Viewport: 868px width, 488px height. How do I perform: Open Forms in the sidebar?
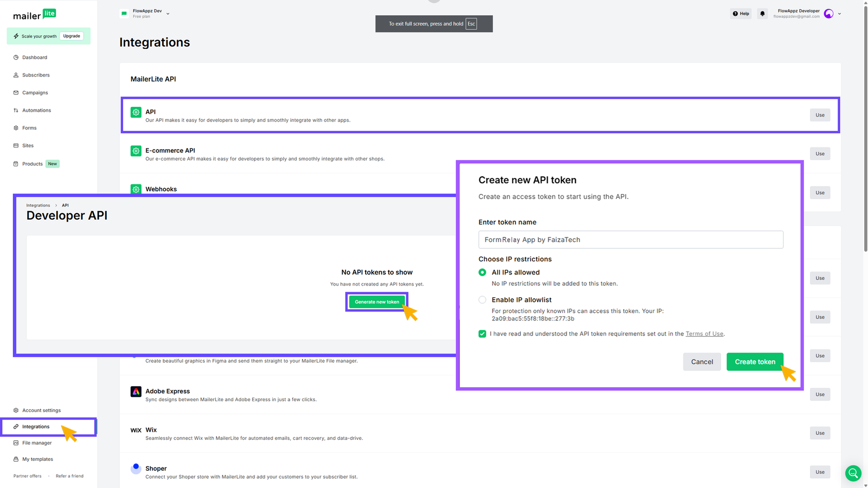pos(29,128)
